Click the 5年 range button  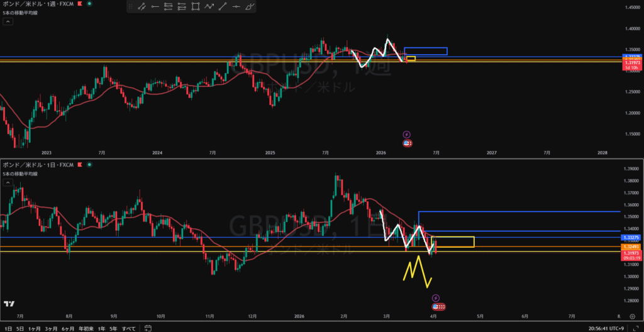click(x=113, y=328)
